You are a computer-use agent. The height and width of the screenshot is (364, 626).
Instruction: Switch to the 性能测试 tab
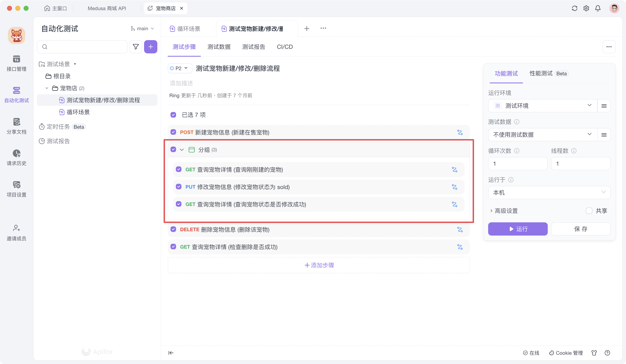[541, 73]
